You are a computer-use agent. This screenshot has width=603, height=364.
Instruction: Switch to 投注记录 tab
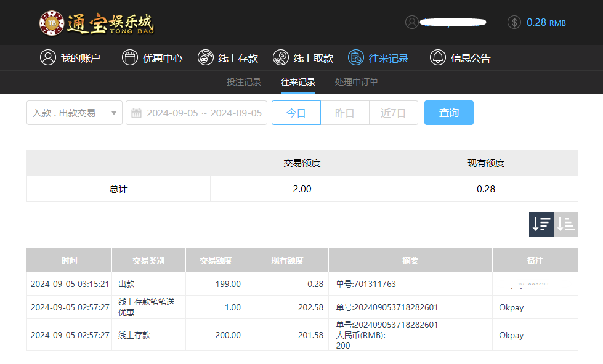tap(244, 82)
